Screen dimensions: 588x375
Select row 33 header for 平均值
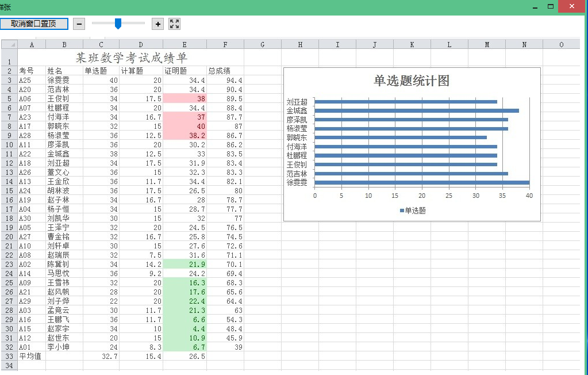(9, 356)
